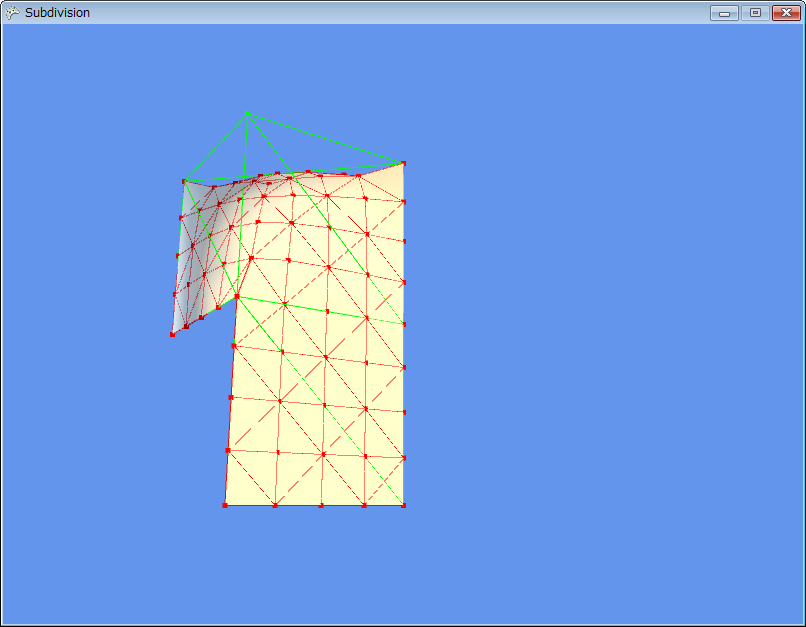The image size is (806, 627).
Task: Minimize the Subdivision window
Action: (724, 13)
